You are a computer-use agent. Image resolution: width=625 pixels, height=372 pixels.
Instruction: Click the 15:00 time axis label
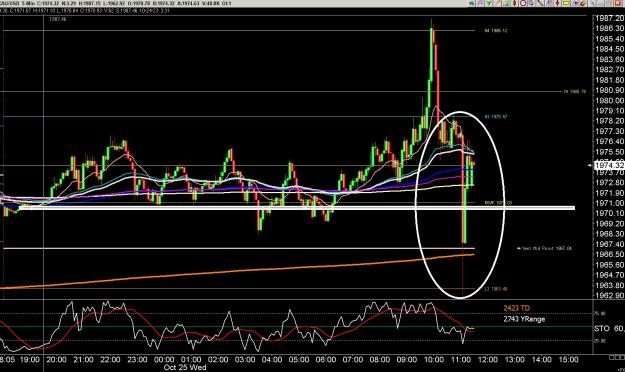(x=568, y=360)
